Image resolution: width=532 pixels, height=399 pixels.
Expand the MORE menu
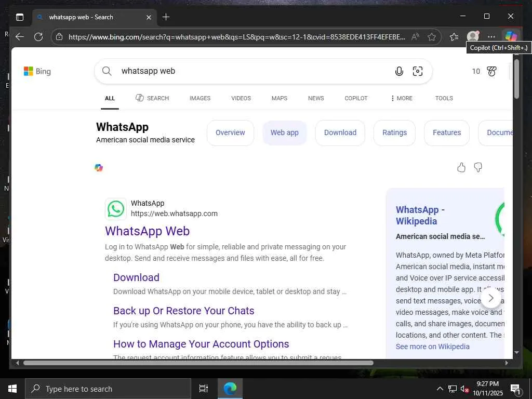402,98
